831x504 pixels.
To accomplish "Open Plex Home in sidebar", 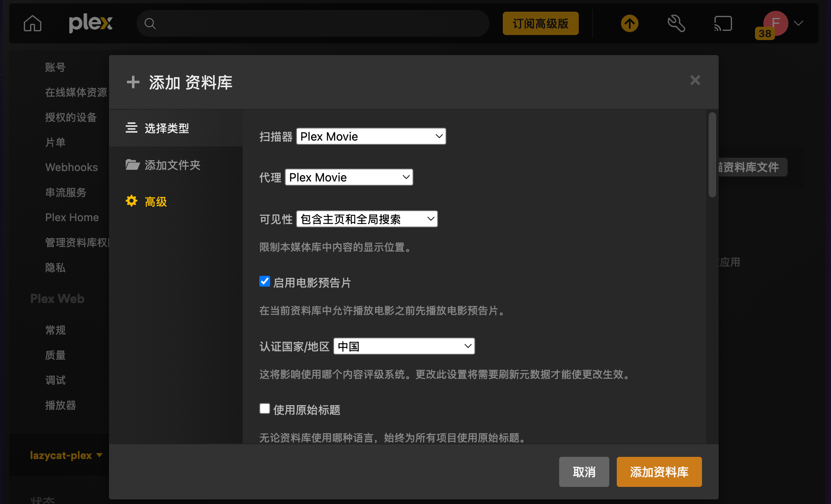I will point(72,217).
